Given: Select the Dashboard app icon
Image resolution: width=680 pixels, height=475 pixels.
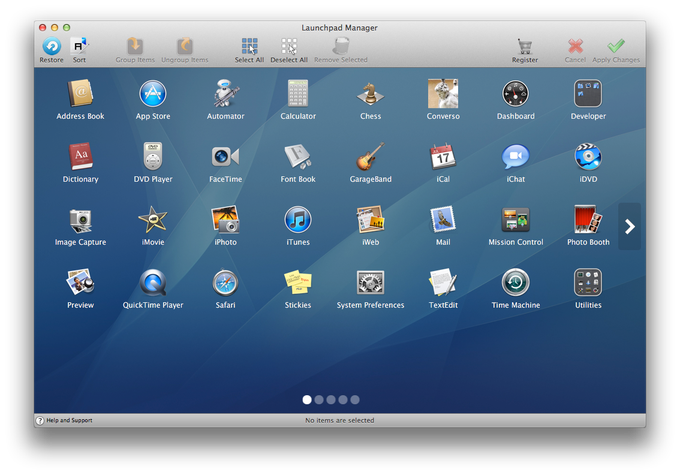Looking at the screenshot, I should click(515, 94).
